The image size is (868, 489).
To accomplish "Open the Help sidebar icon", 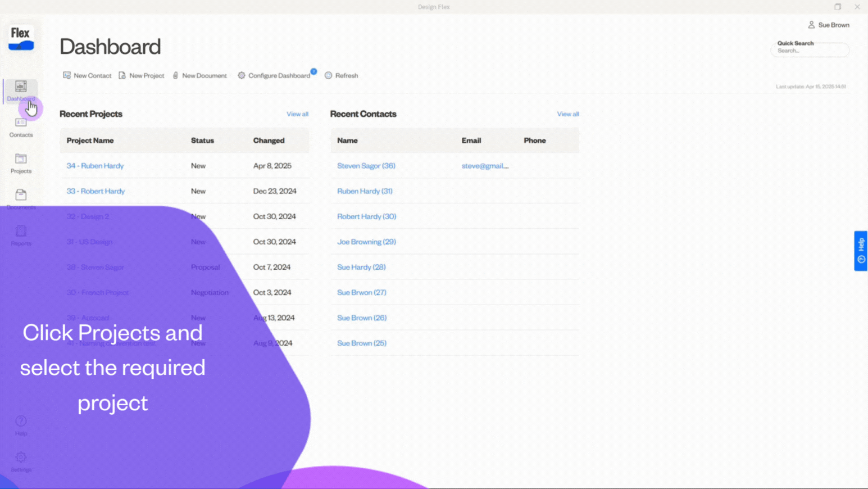I will [21, 425].
